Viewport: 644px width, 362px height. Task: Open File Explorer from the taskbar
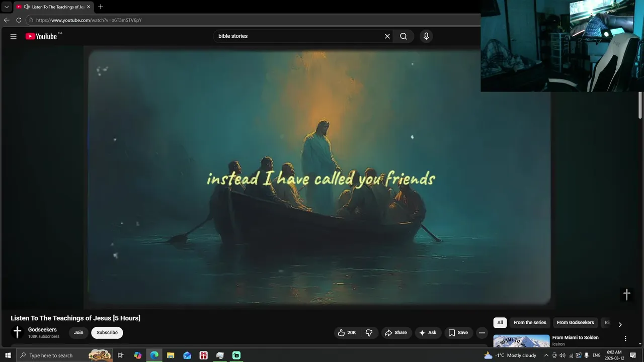(171, 355)
